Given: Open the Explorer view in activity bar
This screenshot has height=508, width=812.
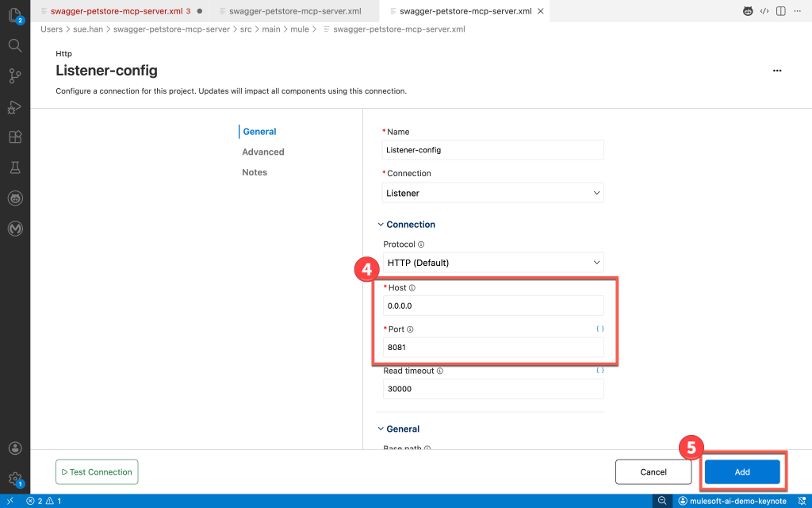Looking at the screenshot, I should click(14, 15).
